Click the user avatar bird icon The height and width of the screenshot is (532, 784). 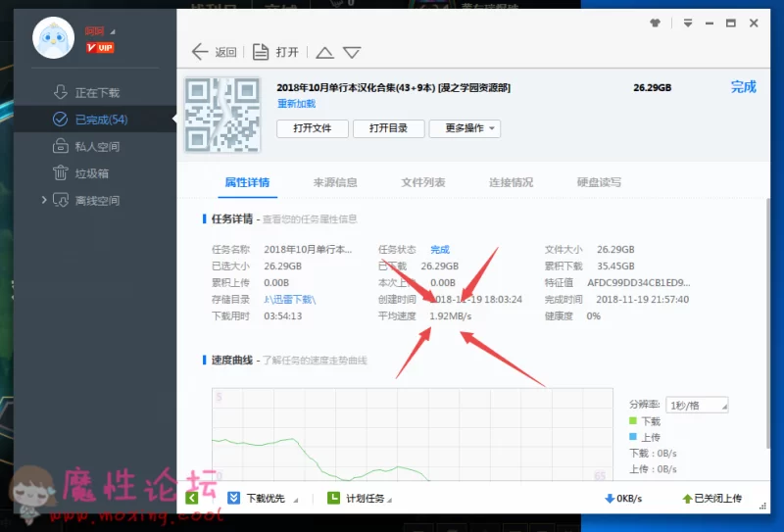[x=54, y=38]
